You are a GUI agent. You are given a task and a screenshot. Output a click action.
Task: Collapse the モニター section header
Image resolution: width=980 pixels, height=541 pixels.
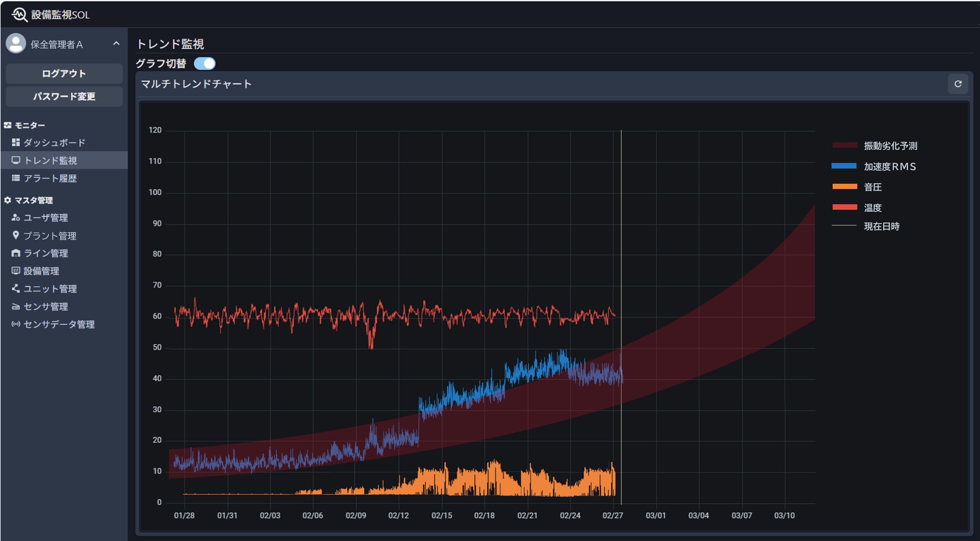30,125
